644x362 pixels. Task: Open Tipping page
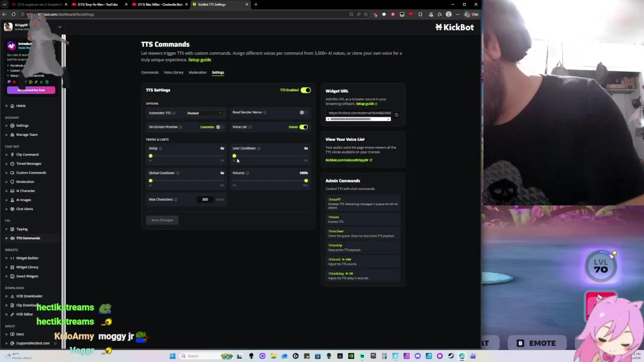[x=22, y=229]
